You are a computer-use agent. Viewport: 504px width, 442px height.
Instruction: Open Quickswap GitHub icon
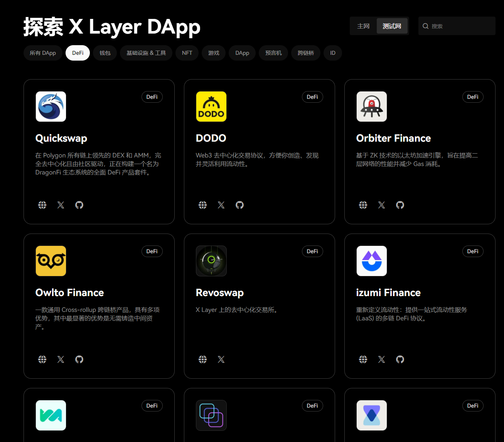(x=79, y=205)
